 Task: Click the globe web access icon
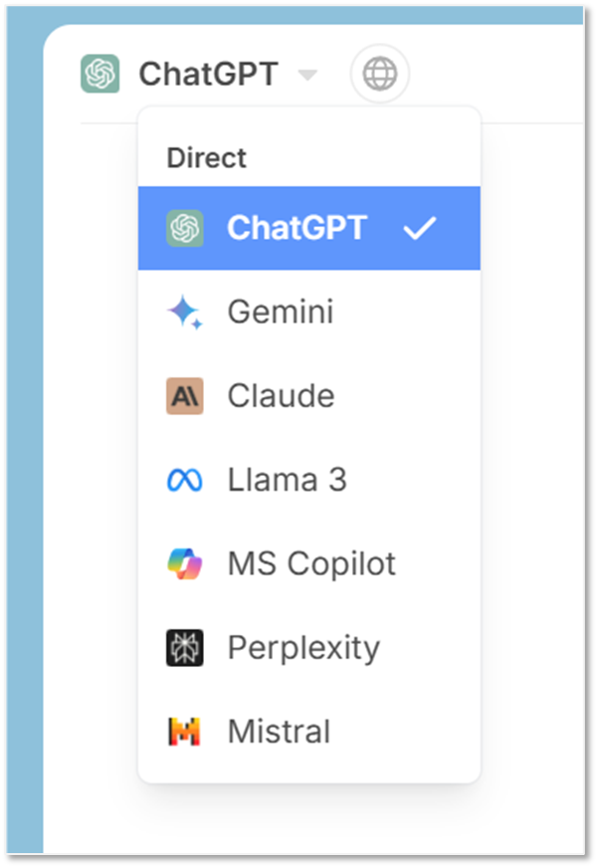pos(379,73)
